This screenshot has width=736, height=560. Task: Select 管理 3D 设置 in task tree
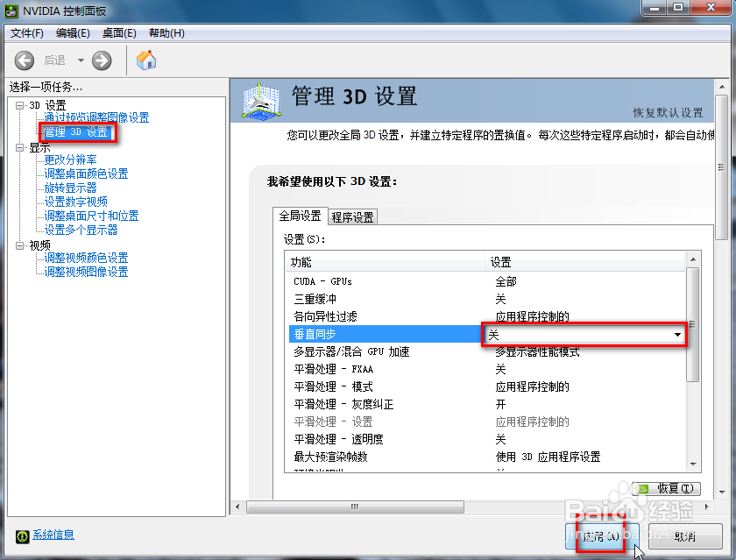pyautogui.click(x=76, y=132)
